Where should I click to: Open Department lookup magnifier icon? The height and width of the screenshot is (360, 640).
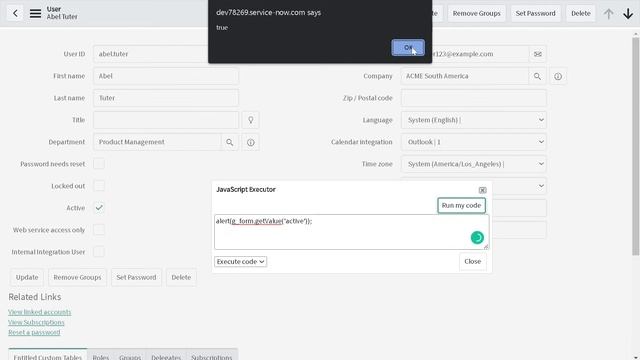[x=230, y=142]
